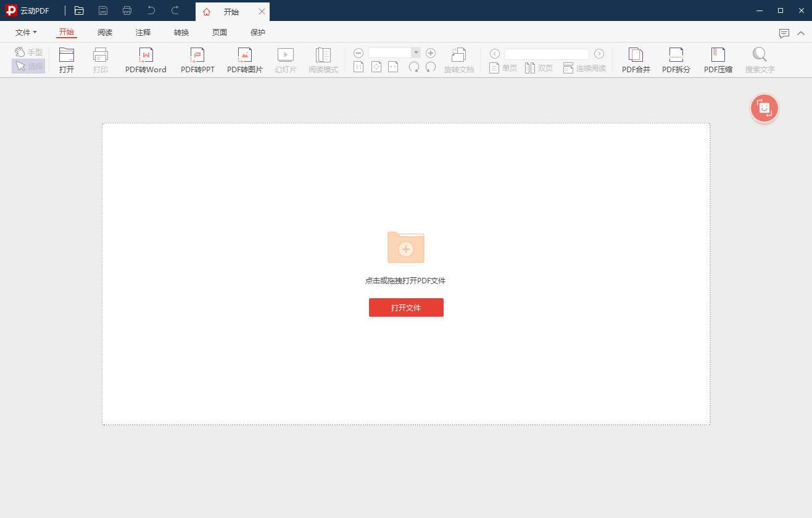Viewport: 812px width, 518px height.
Task: Click title bar print icon
Action: [127, 10]
